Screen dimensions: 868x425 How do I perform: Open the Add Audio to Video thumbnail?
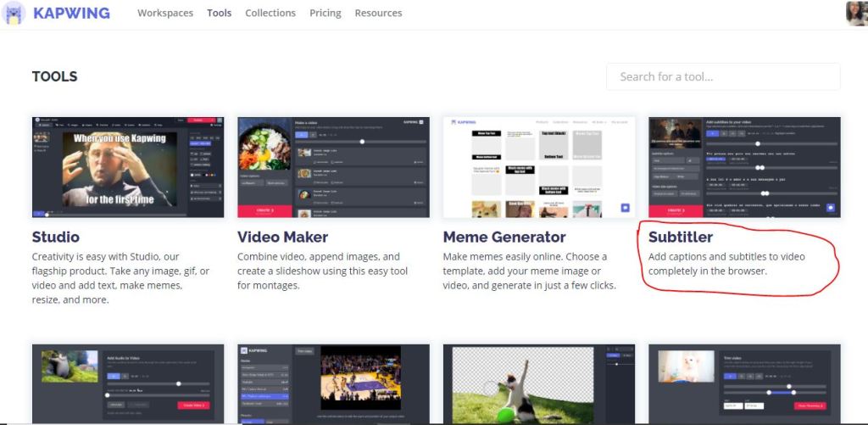coord(128,384)
